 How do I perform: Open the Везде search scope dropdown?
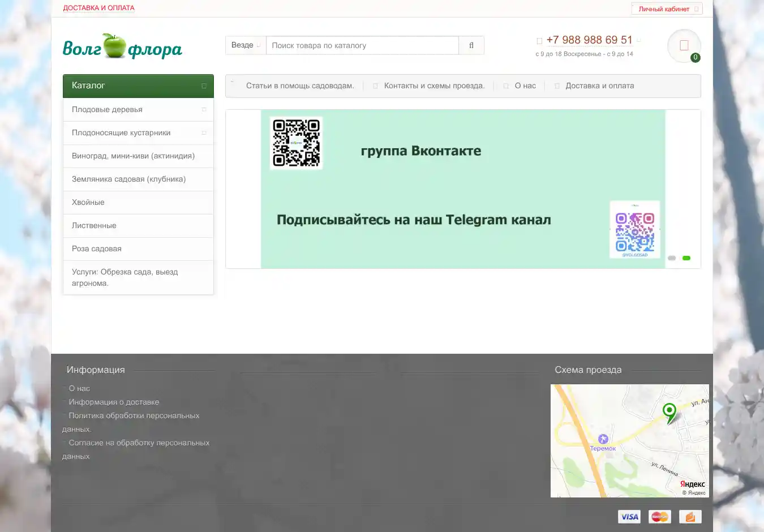(246, 45)
